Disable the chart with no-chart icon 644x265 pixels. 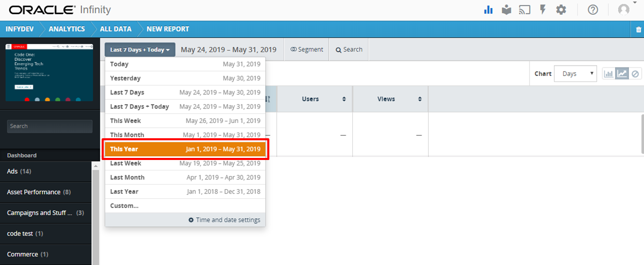point(635,74)
